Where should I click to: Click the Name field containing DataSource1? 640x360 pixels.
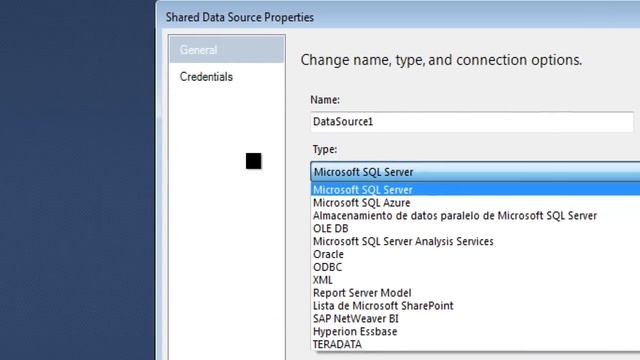tap(472, 122)
